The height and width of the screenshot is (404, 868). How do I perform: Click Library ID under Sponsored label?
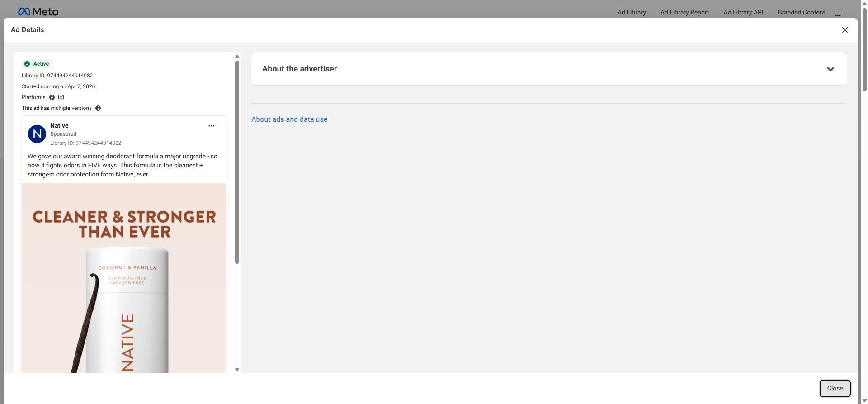85,143
